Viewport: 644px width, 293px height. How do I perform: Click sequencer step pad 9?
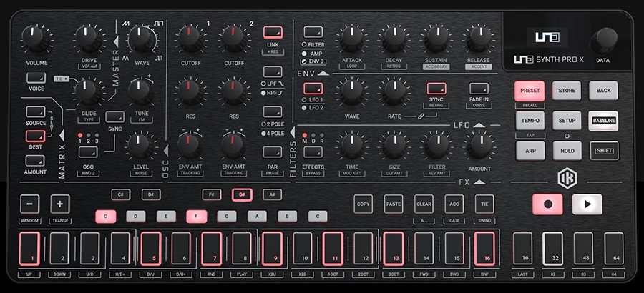tap(273, 249)
